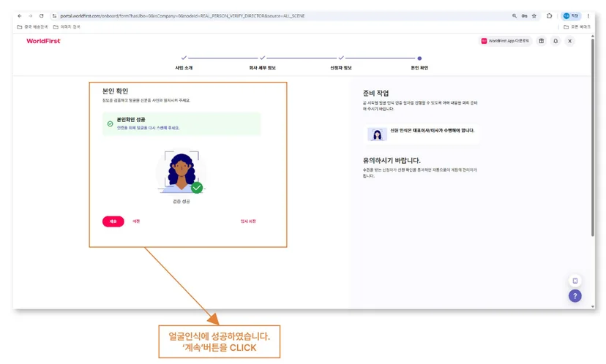The width and height of the screenshot is (606, 364).
Task: Open the notification bell icon
Action: point(555,41)
